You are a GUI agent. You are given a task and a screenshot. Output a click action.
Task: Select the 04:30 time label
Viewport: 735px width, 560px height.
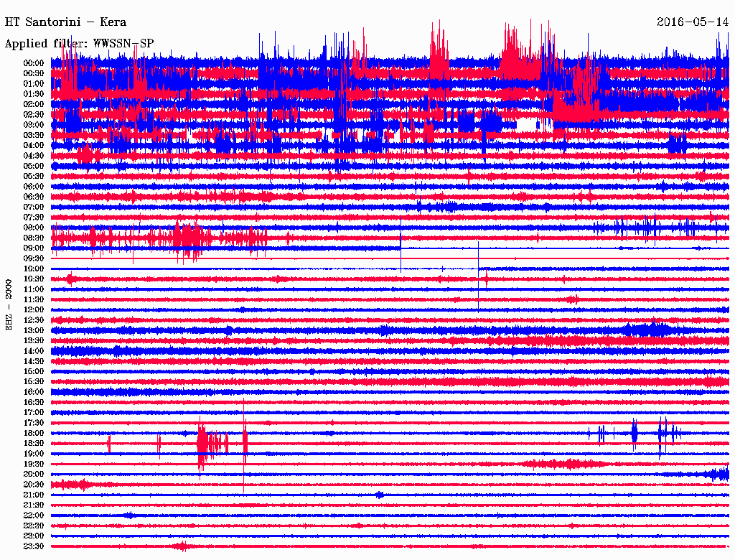34,156
